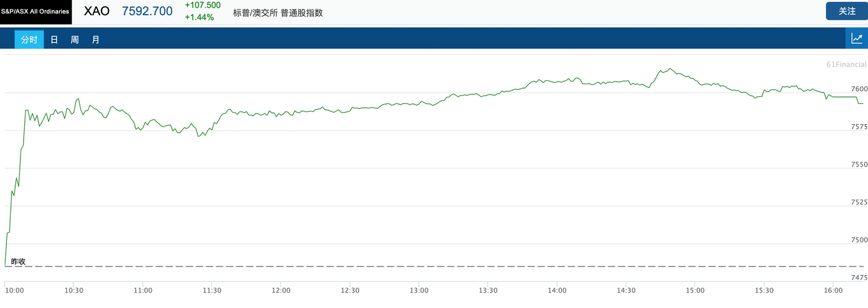
Task: Click the 7550 y-axis label
Action: click(859, 165)
